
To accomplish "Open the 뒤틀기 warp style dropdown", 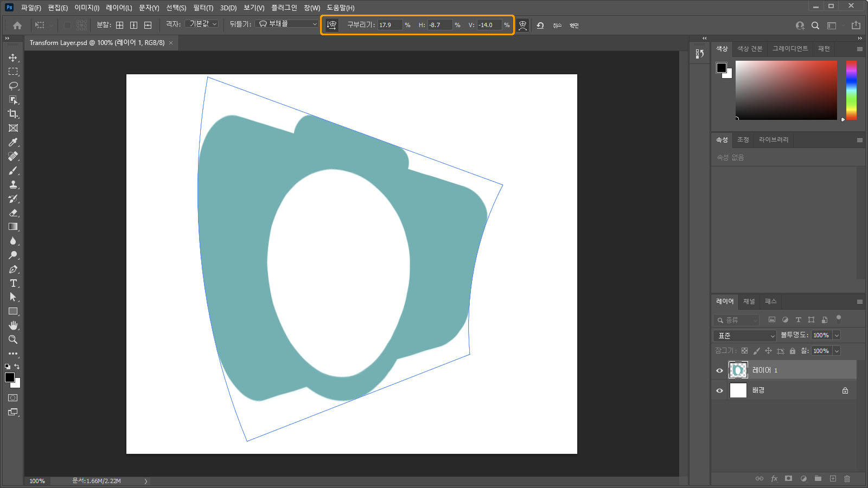I will pyautogui.click(x=287, y=24).
